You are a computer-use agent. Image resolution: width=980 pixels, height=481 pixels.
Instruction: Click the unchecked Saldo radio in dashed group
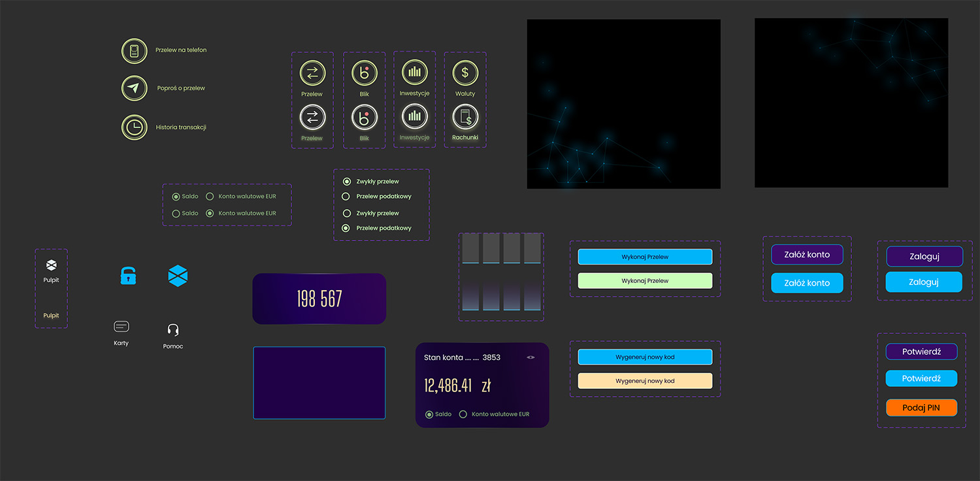tap(176, 213)
